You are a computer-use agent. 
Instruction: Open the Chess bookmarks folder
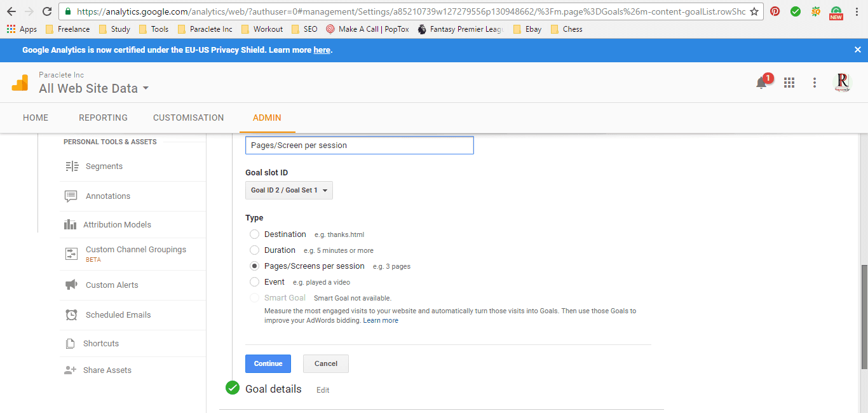click(x=567, y=29)
